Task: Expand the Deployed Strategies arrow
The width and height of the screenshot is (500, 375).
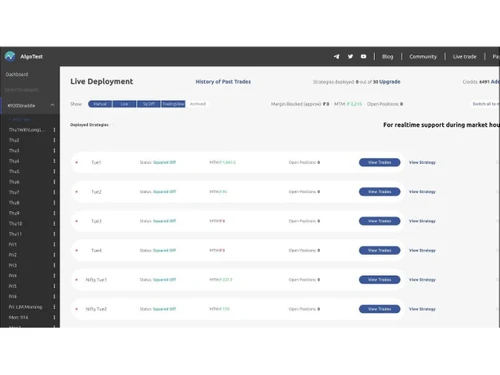Action: [113, 125]
